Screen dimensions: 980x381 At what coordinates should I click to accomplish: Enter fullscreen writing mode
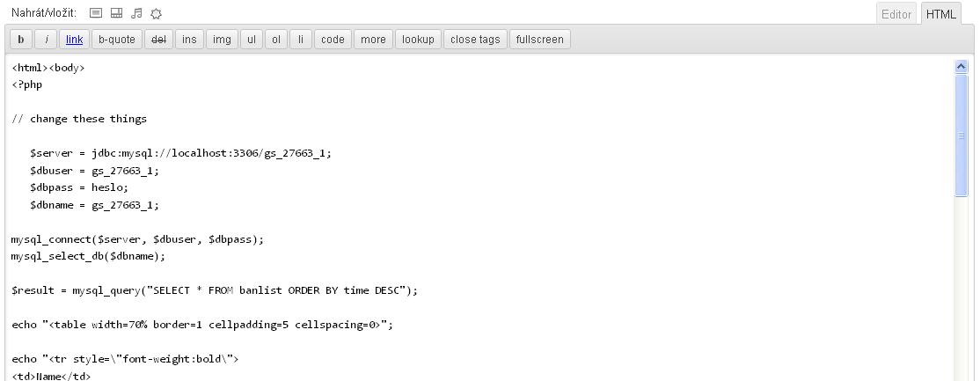coord(540,40)
